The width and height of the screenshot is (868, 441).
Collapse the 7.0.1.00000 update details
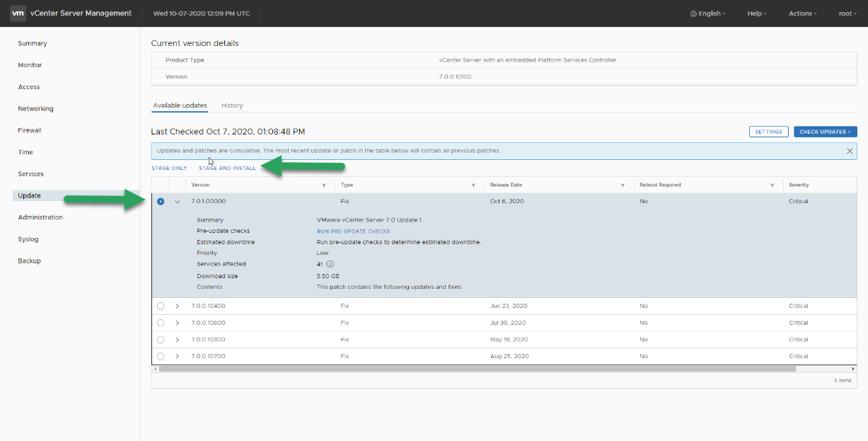177,202
